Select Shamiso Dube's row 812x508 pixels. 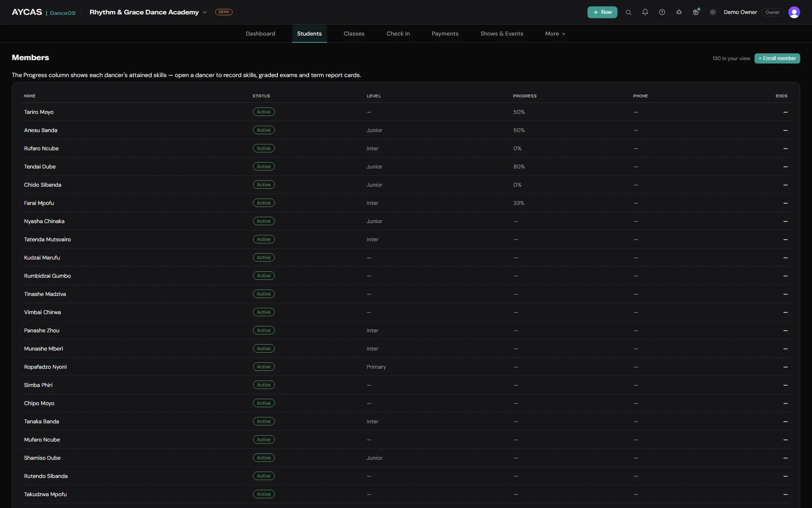point(406,458)
